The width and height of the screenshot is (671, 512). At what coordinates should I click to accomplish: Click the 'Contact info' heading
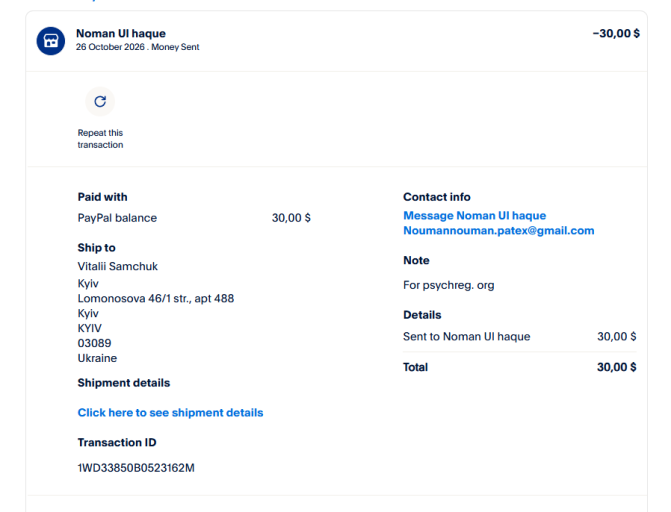coord(436,197)
